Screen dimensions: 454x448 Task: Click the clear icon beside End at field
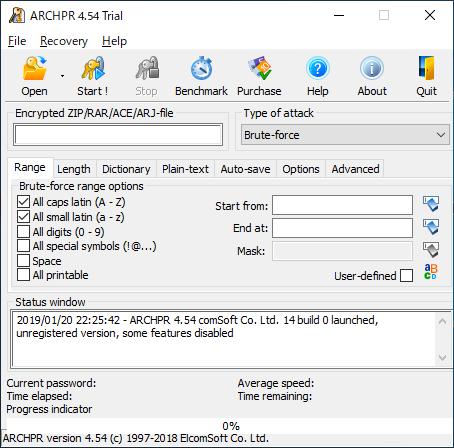[x=431, y=227]
